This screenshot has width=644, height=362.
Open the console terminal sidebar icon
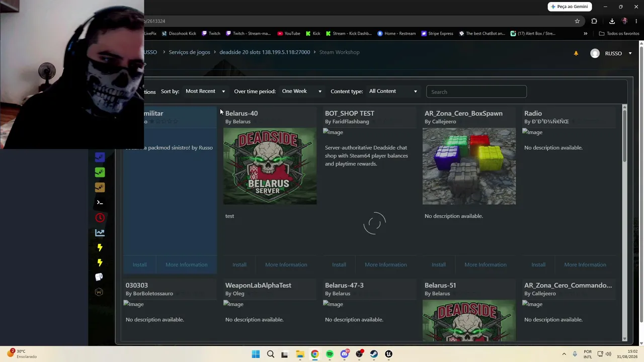pos(100,202)
